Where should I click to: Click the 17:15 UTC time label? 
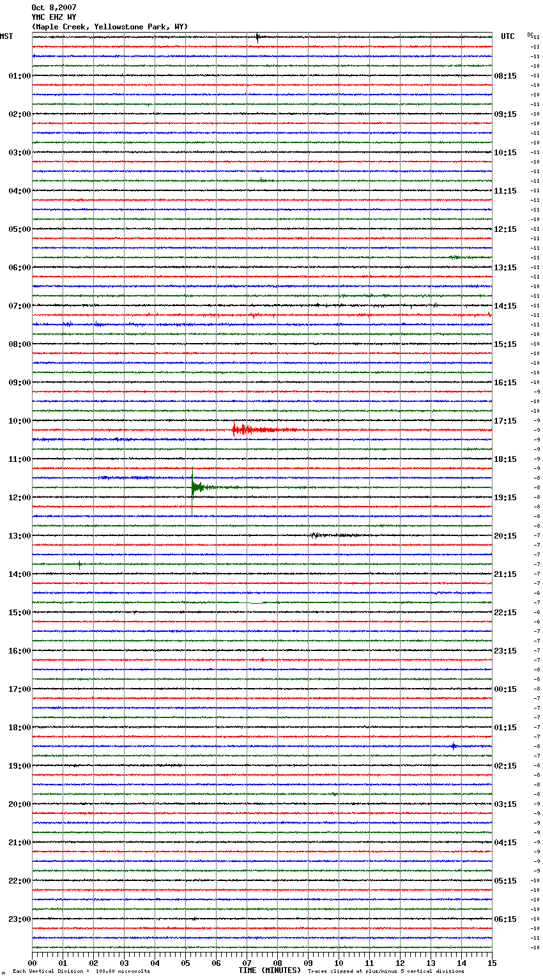(x=505, y=421)
